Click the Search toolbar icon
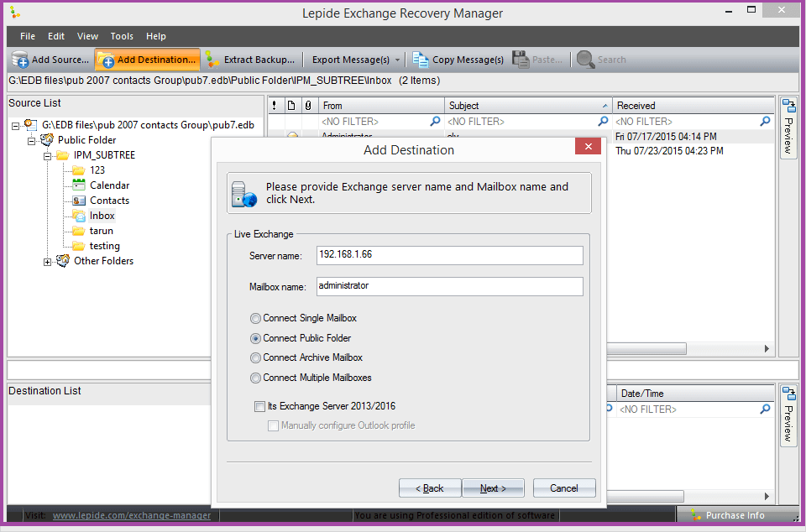Image resolution: width=806 pixels, height=532 pixels. point(586,60)
